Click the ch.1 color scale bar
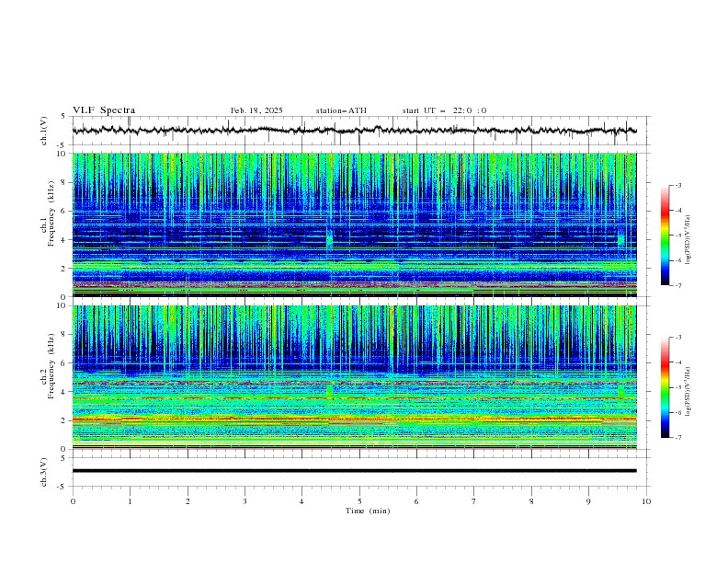The height and width of the screenshot is (563, 728). pyautogui.click(x=665, y=236)
